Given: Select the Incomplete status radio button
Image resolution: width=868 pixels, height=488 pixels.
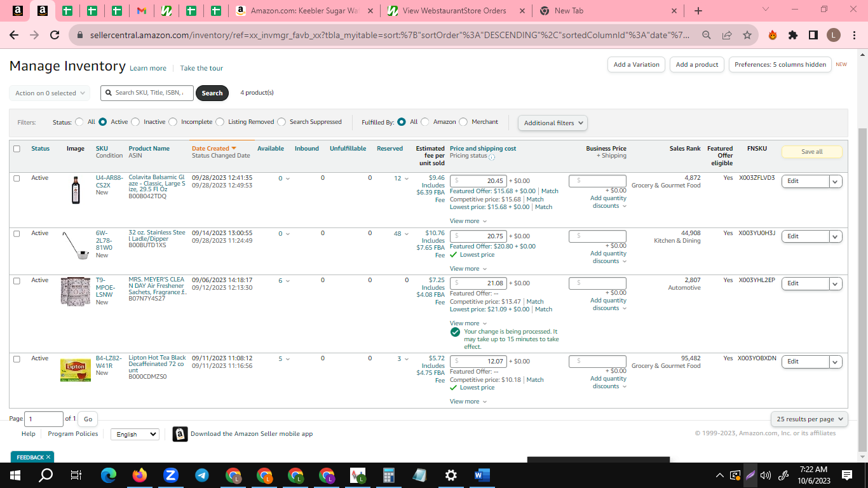Looking at the screenshot, I should [x=173, y=122].
